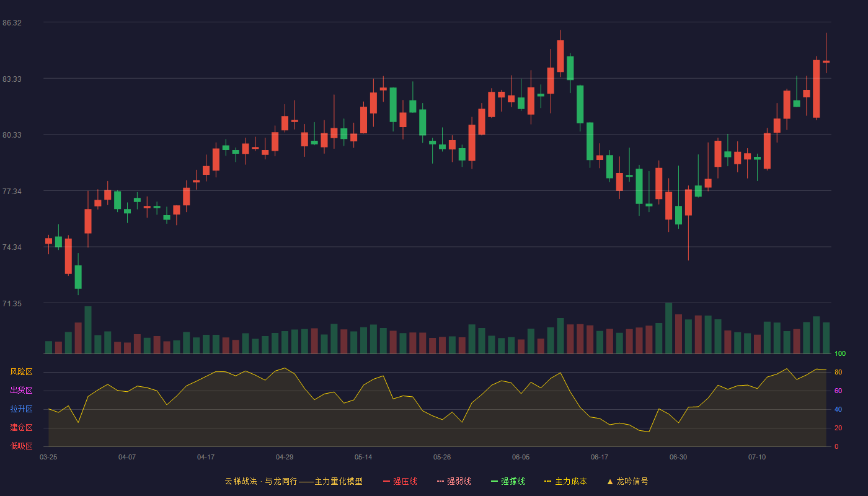Toggle the 强弱线 legend series
868x496 pixels.
[x=454, y=481]
